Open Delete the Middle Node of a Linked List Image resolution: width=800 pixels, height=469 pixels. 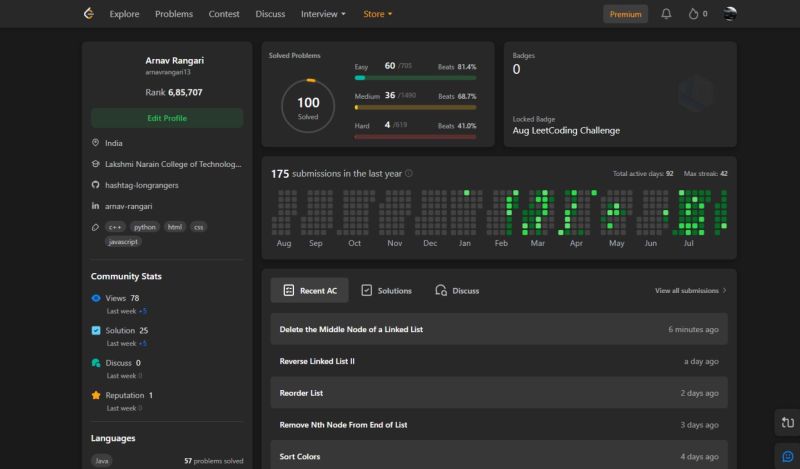[x=499, y=329]
